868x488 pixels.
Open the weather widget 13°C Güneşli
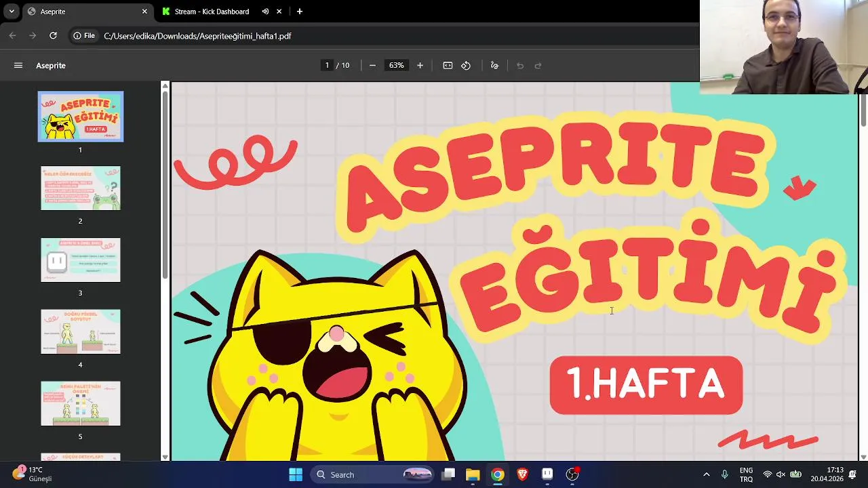click(33, 474)
